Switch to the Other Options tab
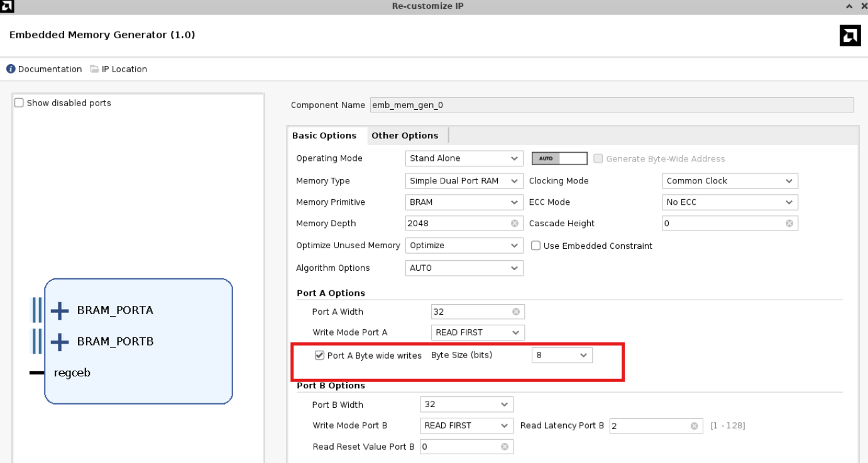 pyautogui.click(x=405, y=135)
